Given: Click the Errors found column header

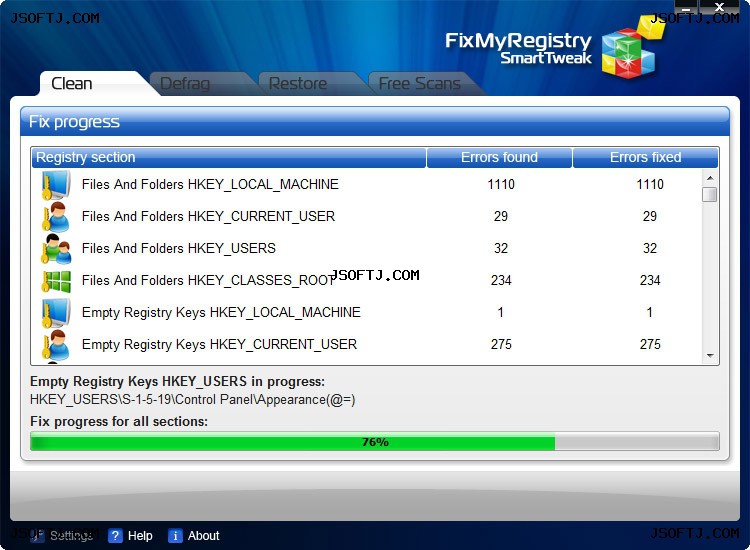Looking at the screenshot, I should point(499,157).
